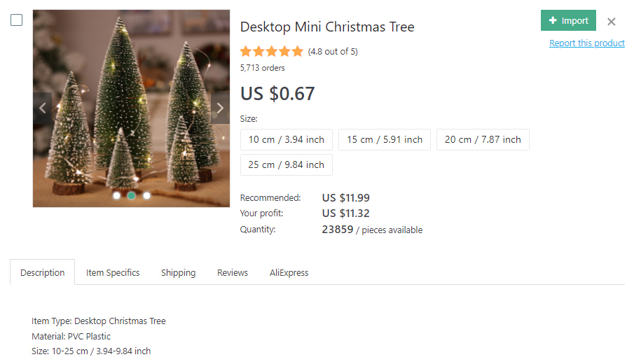Show the Reviews tab

tap(233, 272)
